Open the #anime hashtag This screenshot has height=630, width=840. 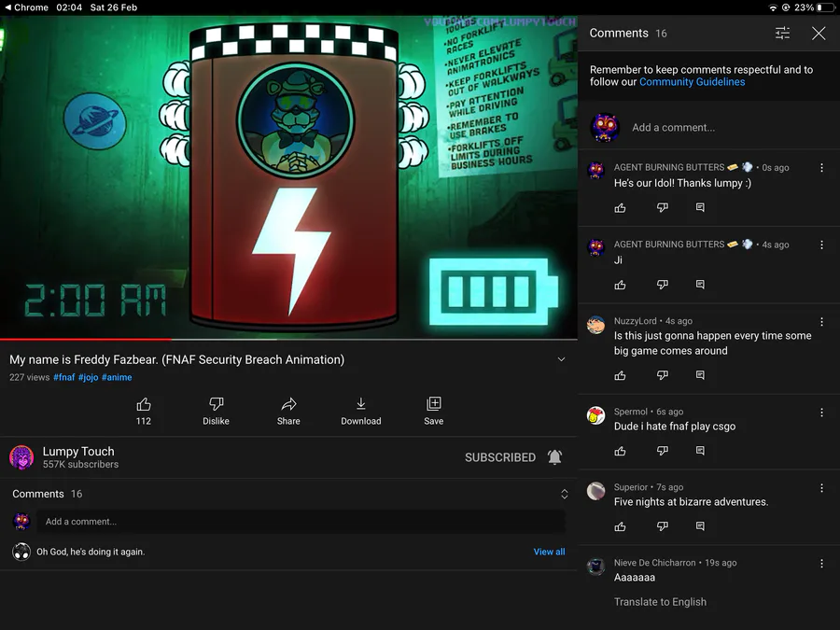(117, 377)
